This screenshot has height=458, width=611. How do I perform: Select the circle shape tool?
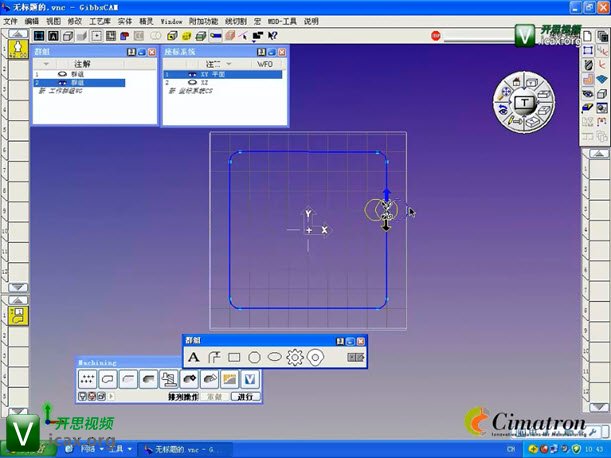coord(254,357)
